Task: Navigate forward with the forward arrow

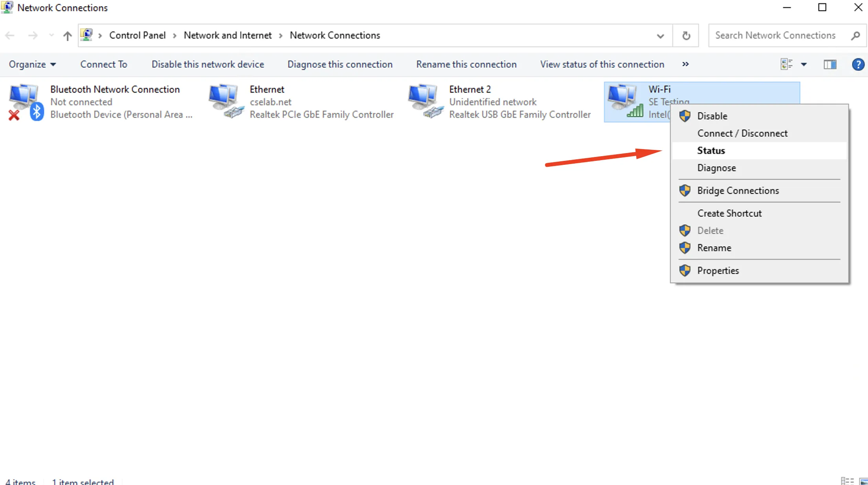Action: click(x=33, y=36)
